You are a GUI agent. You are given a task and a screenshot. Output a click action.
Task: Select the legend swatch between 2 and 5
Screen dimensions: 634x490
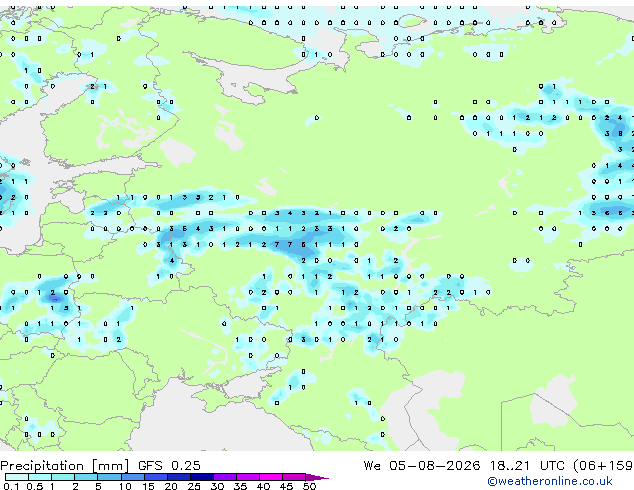coord(86,477)
